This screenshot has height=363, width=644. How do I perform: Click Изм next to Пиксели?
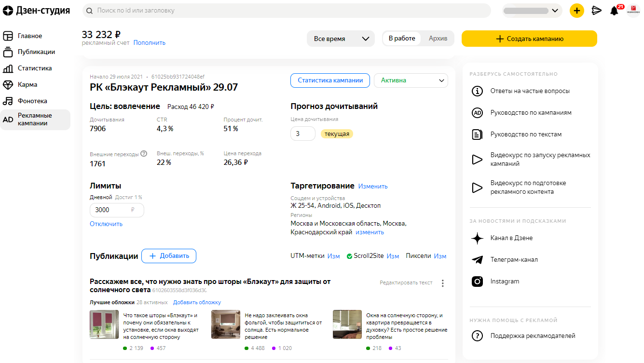(x=440, y=256)
